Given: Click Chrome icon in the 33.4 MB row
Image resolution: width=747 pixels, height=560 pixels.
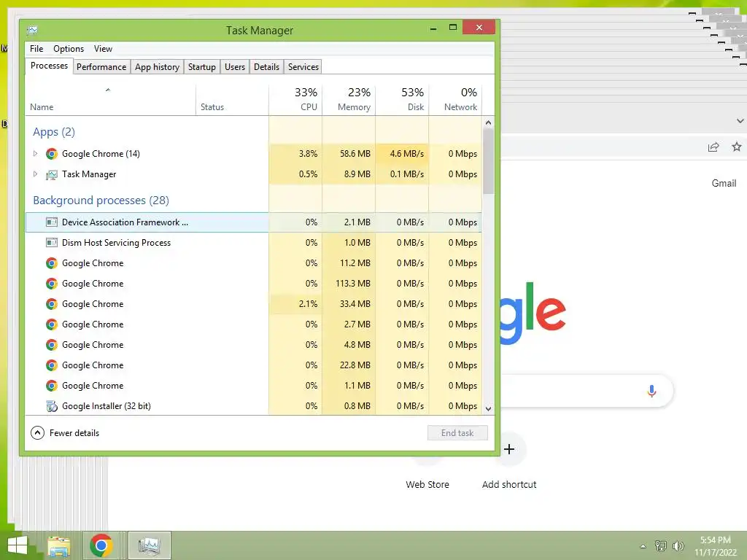Looking at the screenshot, I should click(x=52, y=304).
